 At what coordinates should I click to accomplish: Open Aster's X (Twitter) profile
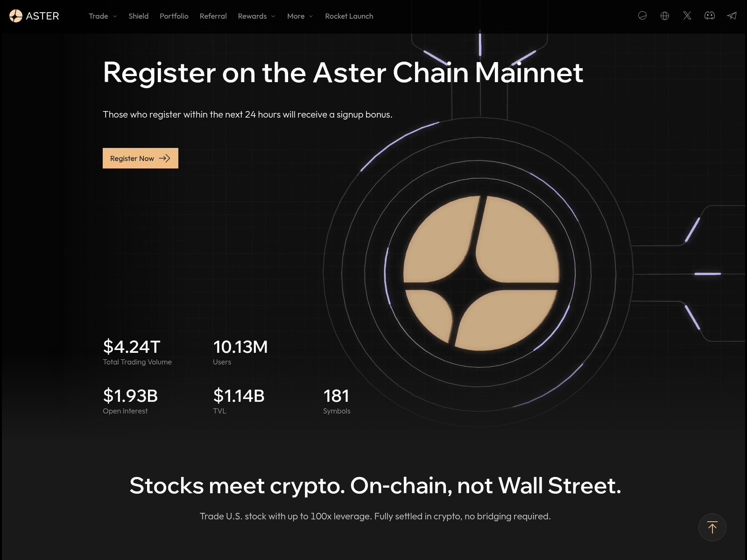[x=687, y=16]
